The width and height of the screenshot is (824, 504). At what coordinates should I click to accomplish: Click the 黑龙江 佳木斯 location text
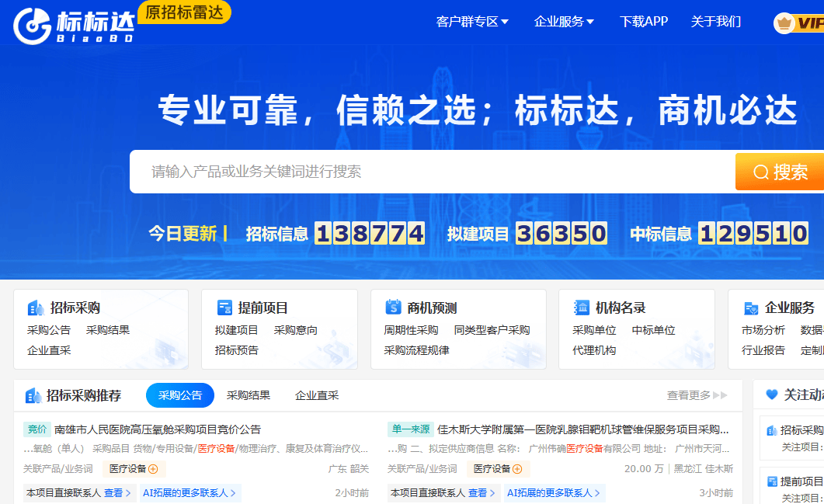704,469
